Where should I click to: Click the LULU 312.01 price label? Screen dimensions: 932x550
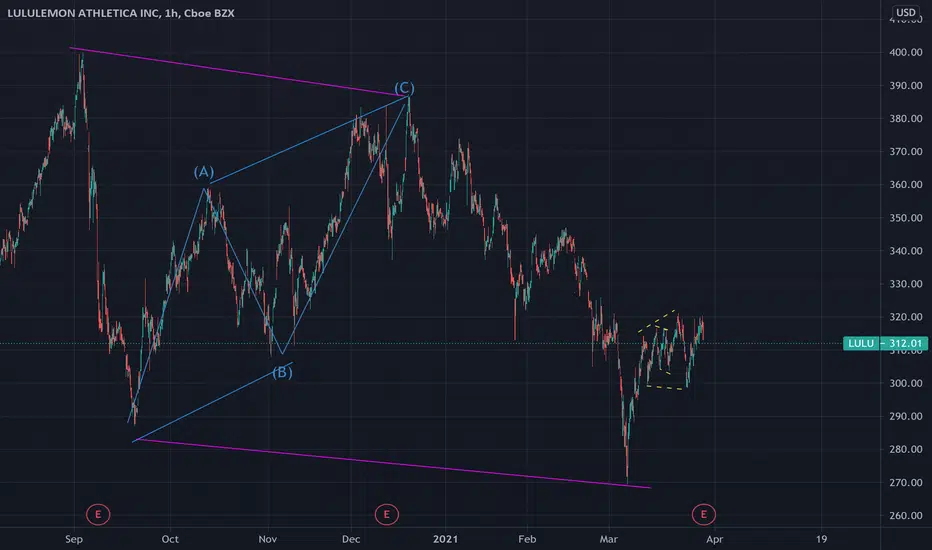(x=885, y=343)
